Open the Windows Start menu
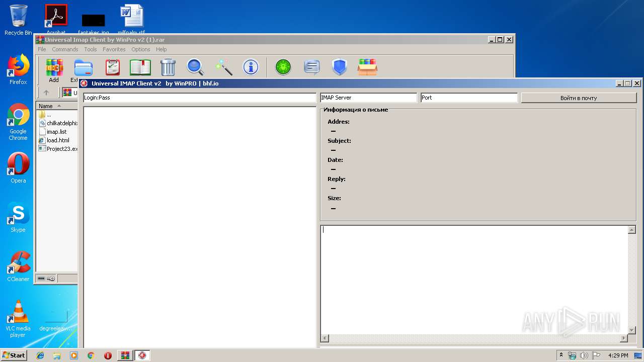This screenshot has width=644, height=362. pos(14,355)
